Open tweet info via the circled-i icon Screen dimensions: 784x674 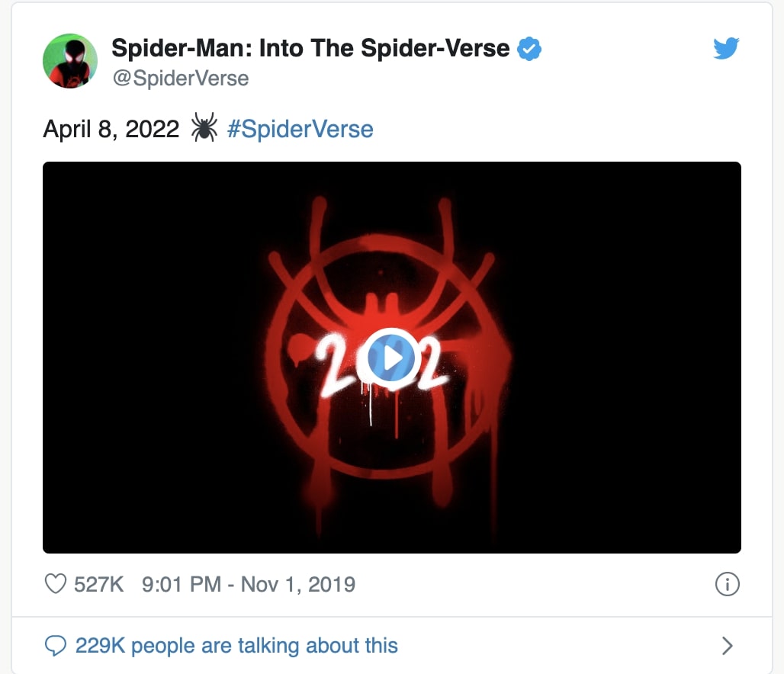(727, 584)
